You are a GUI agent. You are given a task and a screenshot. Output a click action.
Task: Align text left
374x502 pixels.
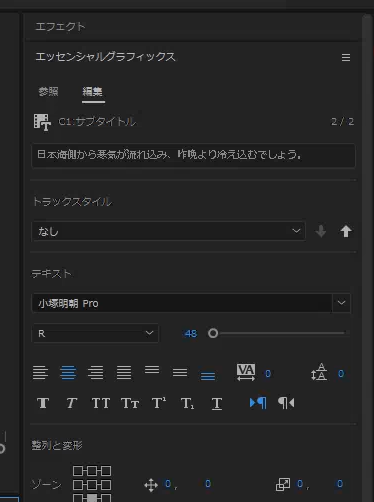click(40, 372)
